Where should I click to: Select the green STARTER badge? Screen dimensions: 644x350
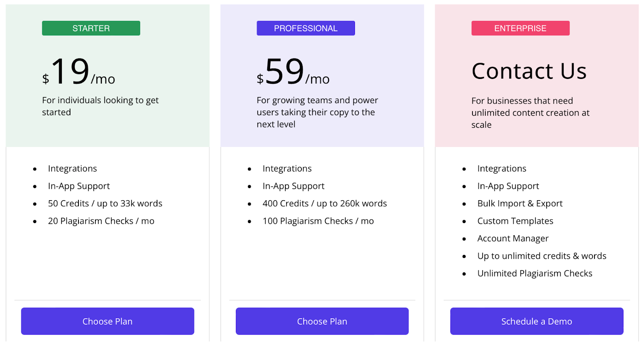click(x=91, y=28)
